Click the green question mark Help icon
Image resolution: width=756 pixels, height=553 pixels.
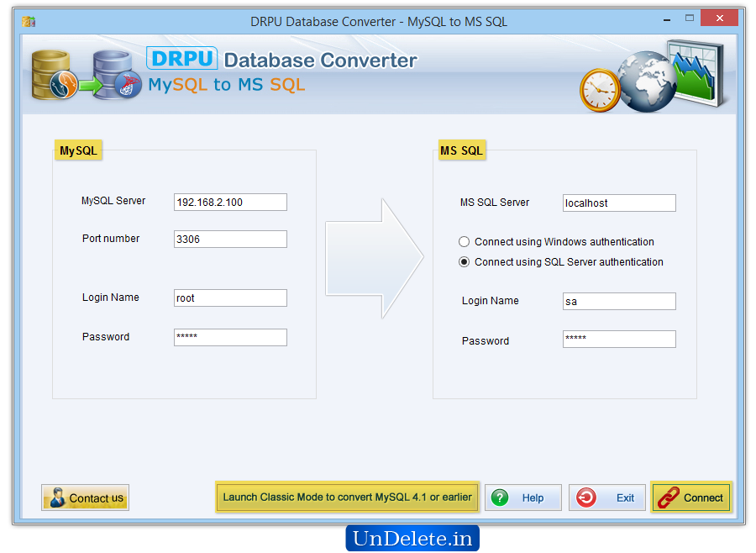coord(500,498)
